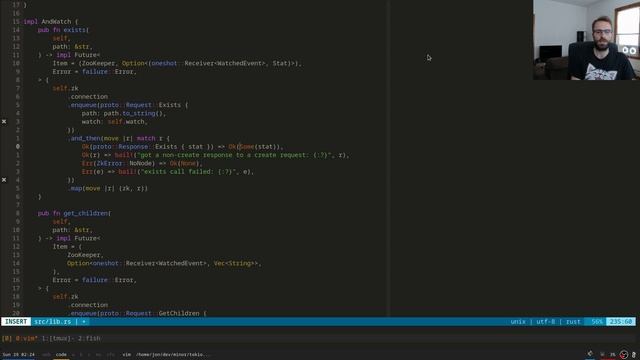Click 'impl AndWatch {' line
The height and width of the screenshot is (360, 640).
pyautogui.click(x=51, y=22)
